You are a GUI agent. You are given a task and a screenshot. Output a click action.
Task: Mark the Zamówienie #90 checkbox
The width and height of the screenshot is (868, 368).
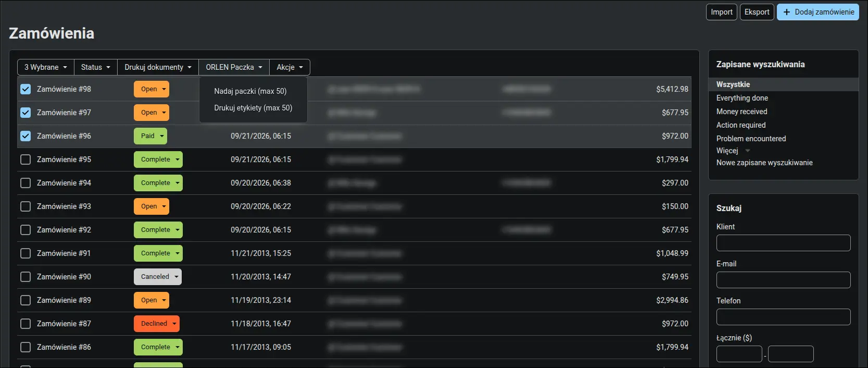[26, 277]
